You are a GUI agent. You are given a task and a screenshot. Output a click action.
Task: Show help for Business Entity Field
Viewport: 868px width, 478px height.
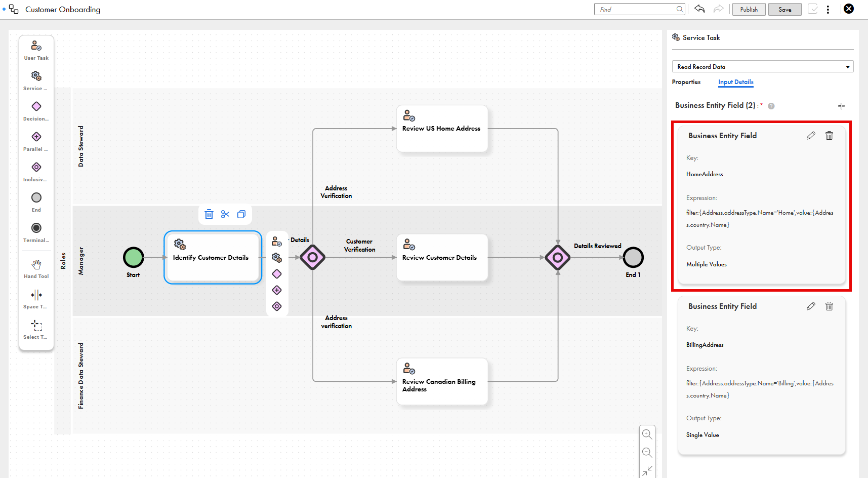[x=771, y=106]
